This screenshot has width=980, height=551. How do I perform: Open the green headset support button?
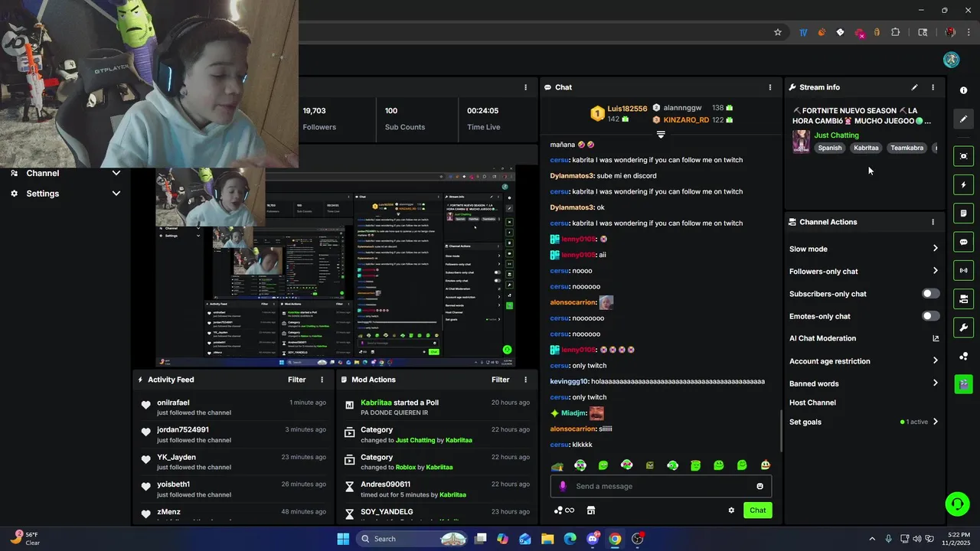pos(957,504)
